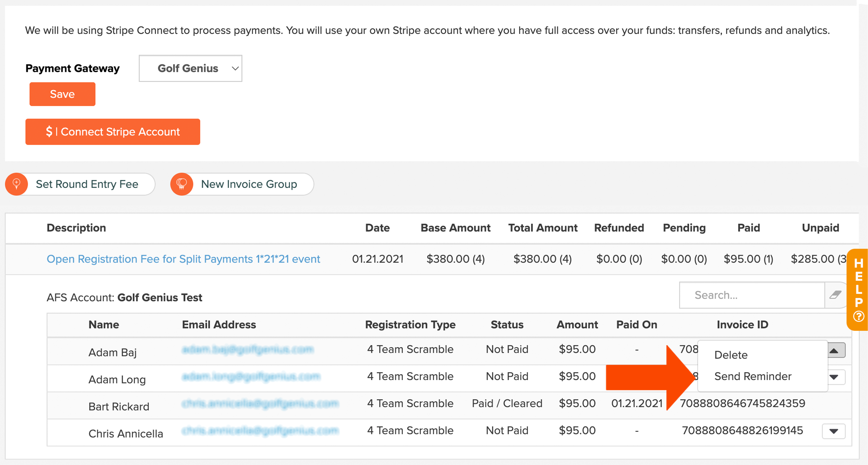Click the blurred email for Adam Baj
Screen dimensions: 868x465
tap(248, 349)
